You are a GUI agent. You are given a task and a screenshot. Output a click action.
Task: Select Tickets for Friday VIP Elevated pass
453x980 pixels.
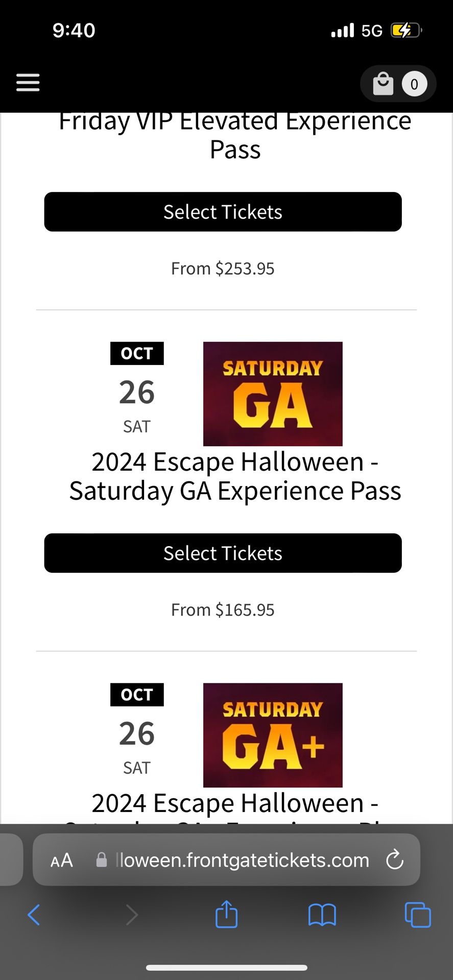(x=223, y=212)
